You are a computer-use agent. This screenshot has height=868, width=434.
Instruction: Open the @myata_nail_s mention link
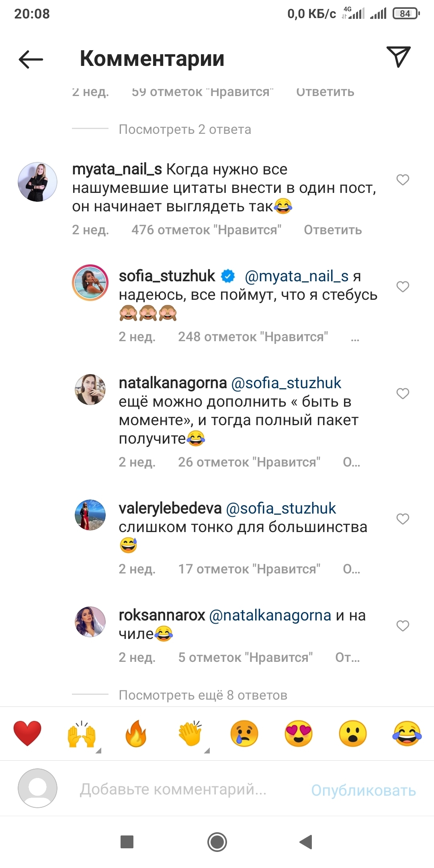point(297,276)
